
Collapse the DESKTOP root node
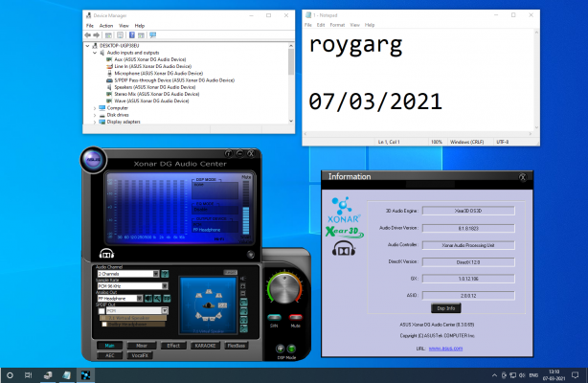pyautogui.click(x=87, y=46)
